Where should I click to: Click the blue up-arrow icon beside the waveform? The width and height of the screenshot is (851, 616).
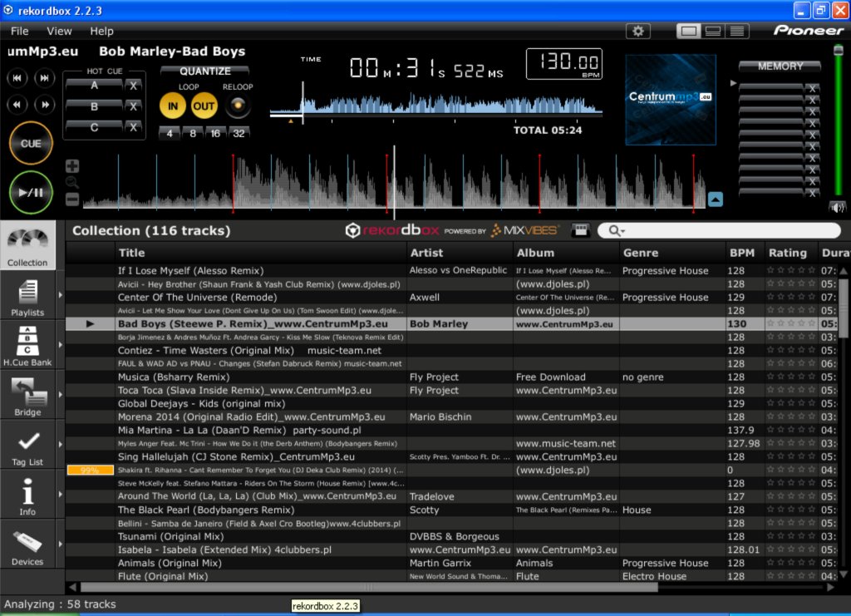click(x=716, y=200)
